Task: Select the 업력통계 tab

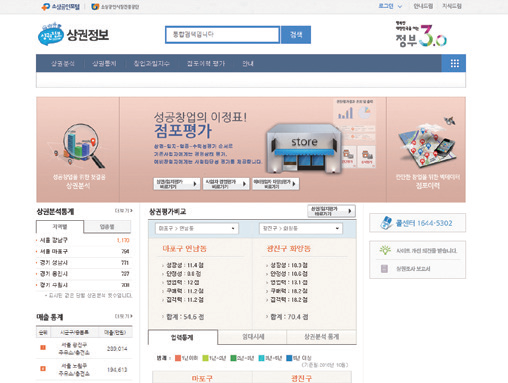Action: [x=183, y=337]
